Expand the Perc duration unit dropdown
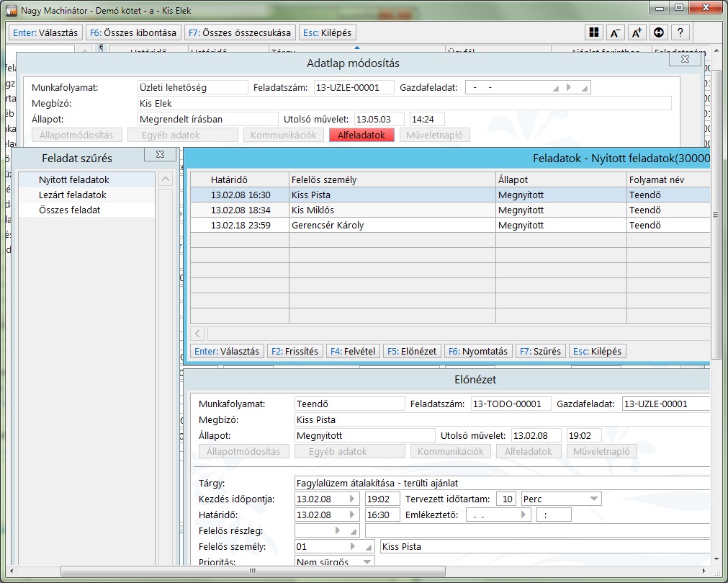 (x=593, y=499)
